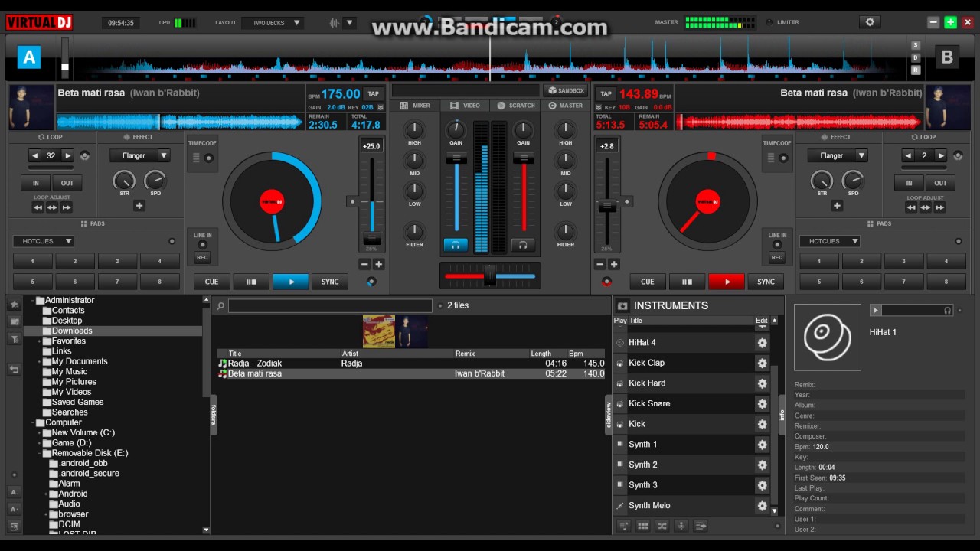Open the settings gear in the top bar
Image resolution: width=980 pixels, height=551 pixels.
coord(870,22)
